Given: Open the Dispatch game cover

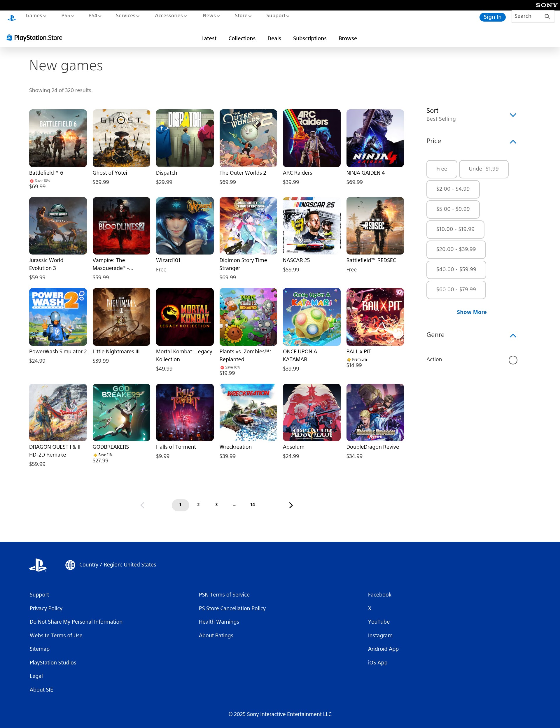Looking at the screenshot, I should pyautogui.click(x=185, y=138).
